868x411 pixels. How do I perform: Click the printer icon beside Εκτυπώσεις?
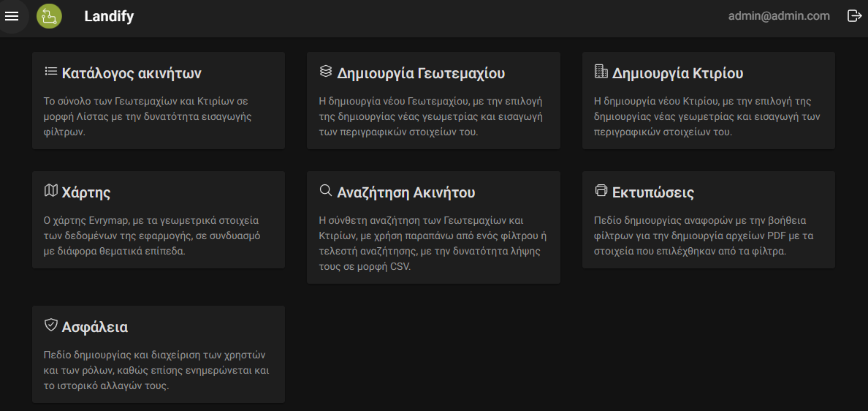(x=601, y=191)
